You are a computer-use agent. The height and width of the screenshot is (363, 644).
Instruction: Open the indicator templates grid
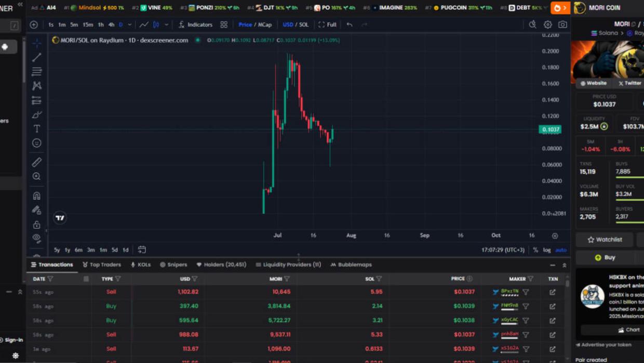224,24
